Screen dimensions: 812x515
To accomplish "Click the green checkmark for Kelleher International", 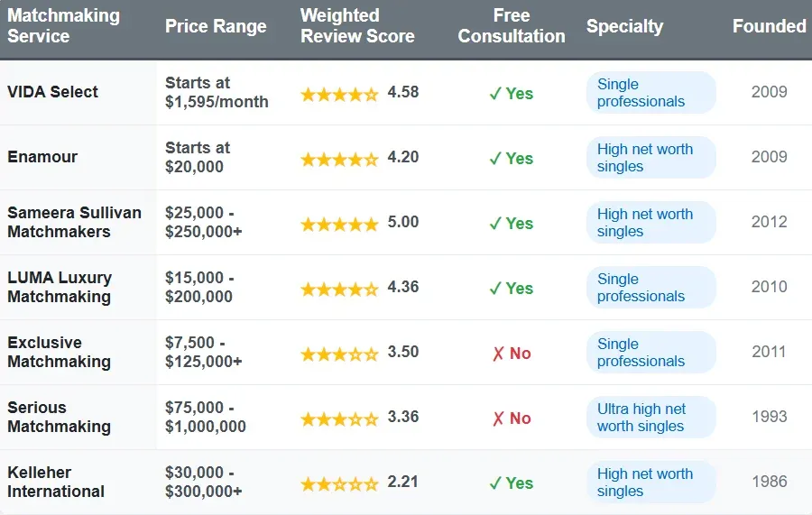I will [x=494, y=483].
